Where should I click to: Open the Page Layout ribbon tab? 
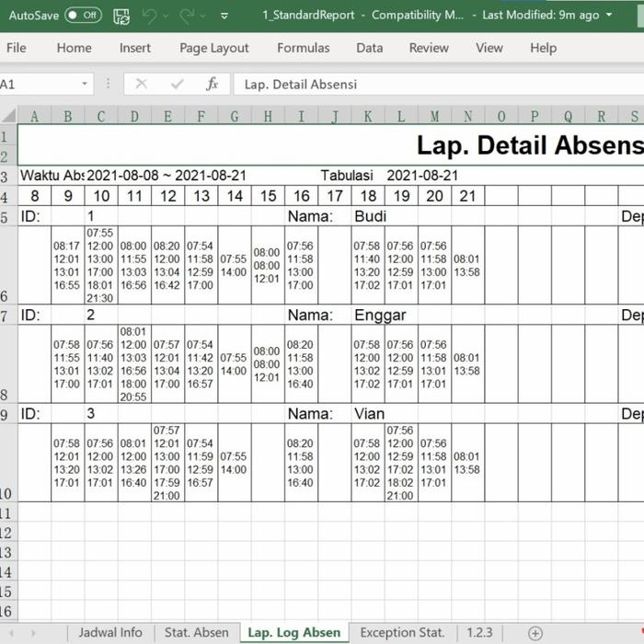coord(213,48)
